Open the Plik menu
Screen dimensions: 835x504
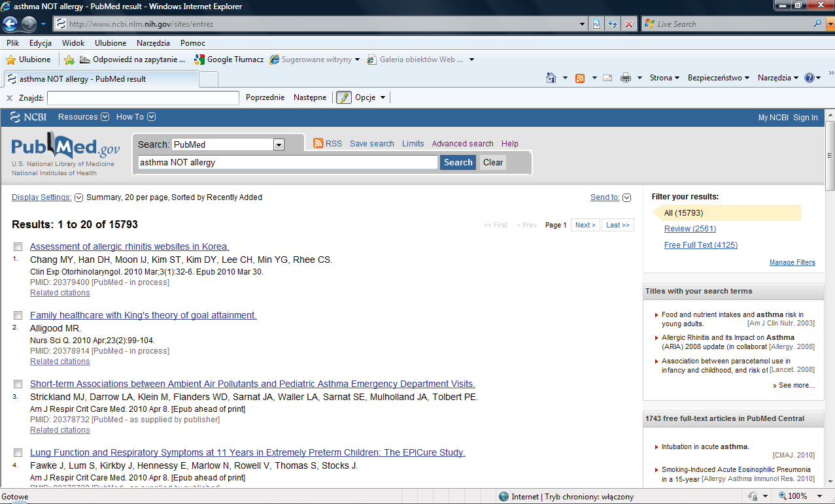(x=13, y=43)
